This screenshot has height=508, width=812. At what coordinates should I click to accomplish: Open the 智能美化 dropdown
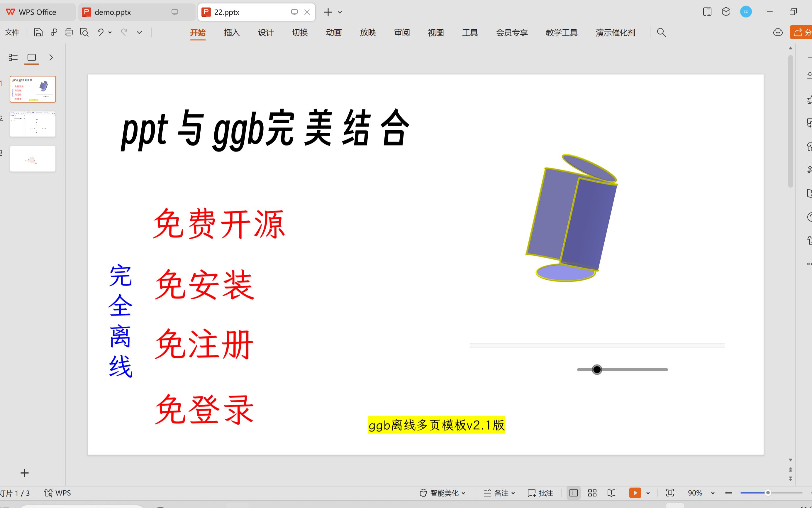click(443, 493)
